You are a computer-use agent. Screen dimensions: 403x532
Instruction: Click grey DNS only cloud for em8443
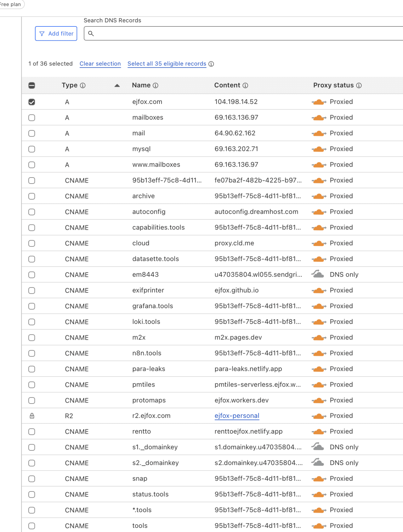click(318, 274)
